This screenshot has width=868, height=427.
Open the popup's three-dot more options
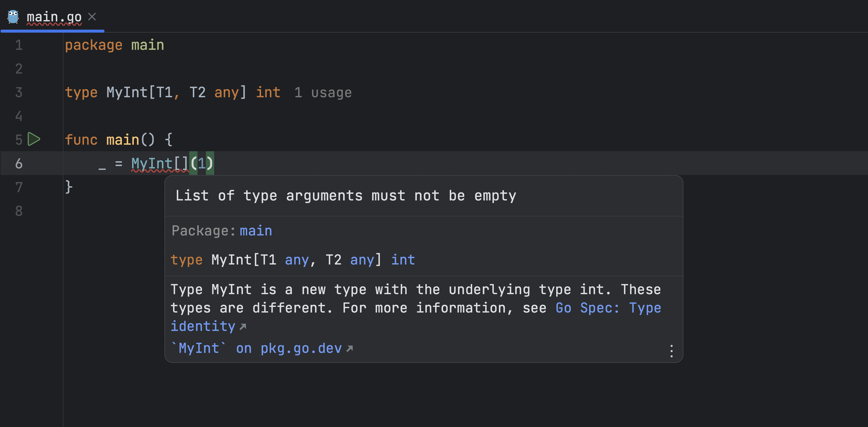tap(671, 351)
